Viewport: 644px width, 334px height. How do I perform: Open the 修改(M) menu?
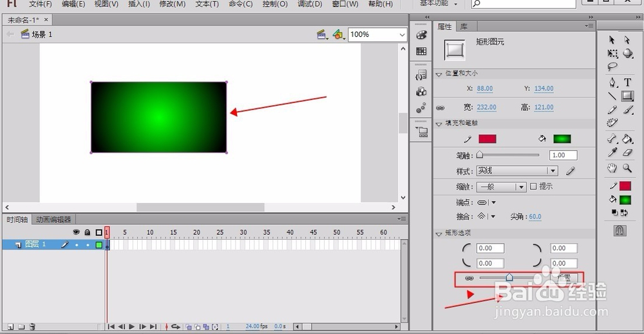(173, 4)
